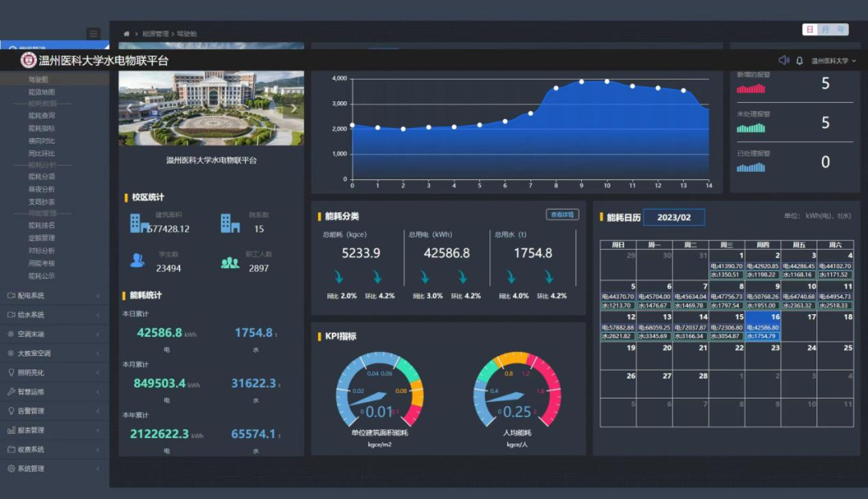Click the alarm icon for 告警管理
This screenshot has width=868, height=499.
11,411
